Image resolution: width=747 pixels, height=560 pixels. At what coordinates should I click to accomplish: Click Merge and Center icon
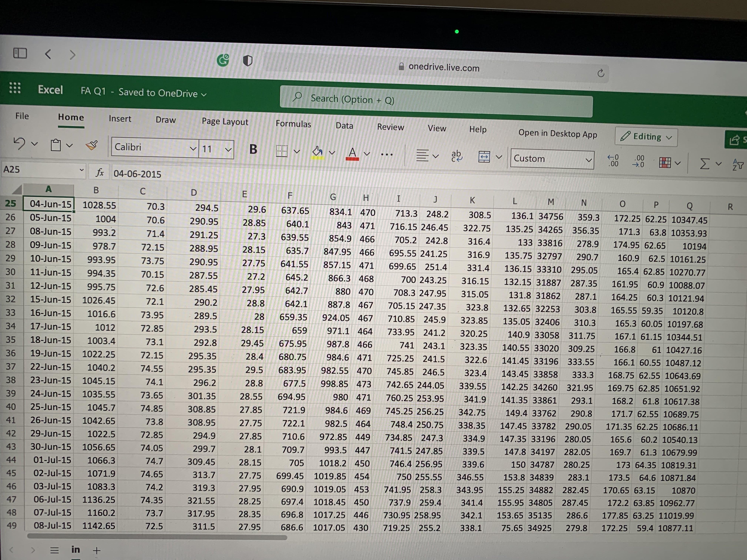484,157
